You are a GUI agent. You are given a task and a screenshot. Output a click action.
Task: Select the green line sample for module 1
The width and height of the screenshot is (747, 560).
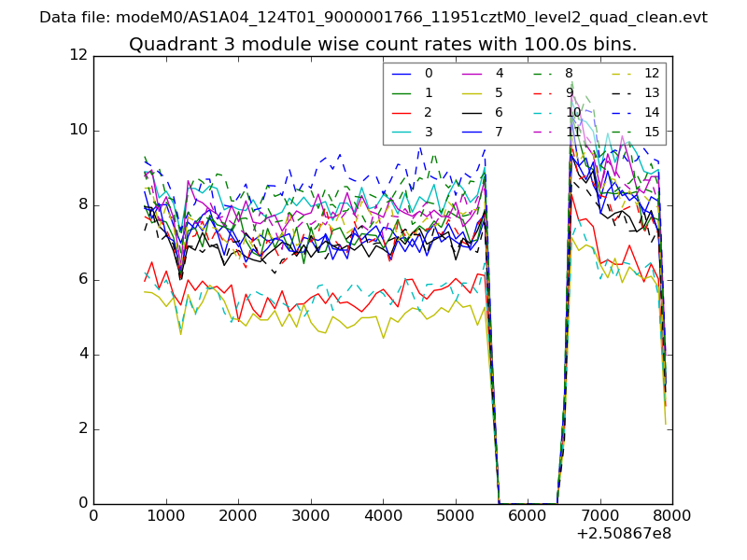402,92
